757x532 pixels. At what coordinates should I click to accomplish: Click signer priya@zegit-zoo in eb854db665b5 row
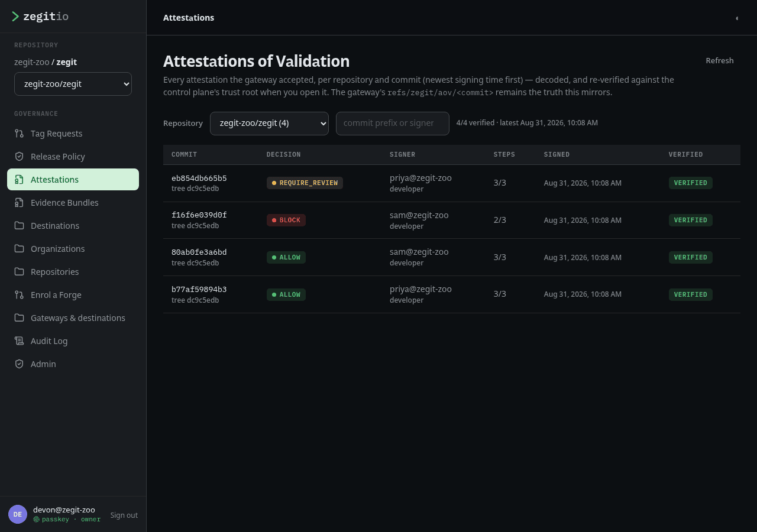point(420,178)
